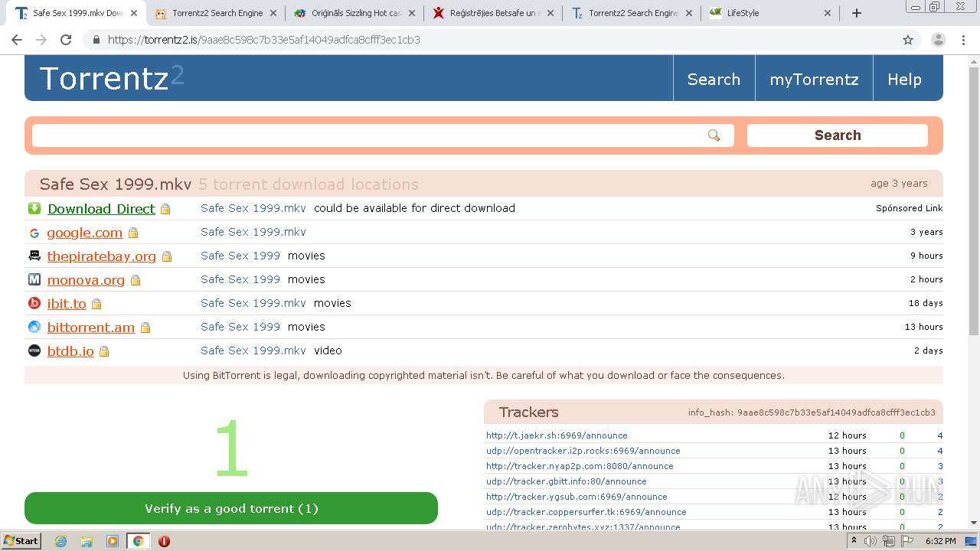Click the black btdb.io icon
980x551 pixels.
coord(34,351)
